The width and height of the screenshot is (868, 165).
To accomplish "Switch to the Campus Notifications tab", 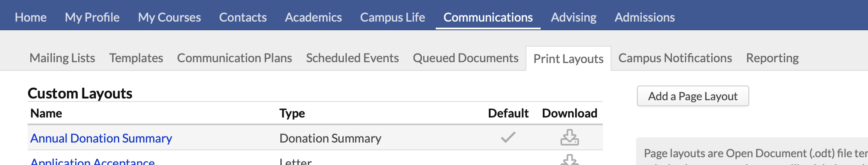I will coord(675,58).
